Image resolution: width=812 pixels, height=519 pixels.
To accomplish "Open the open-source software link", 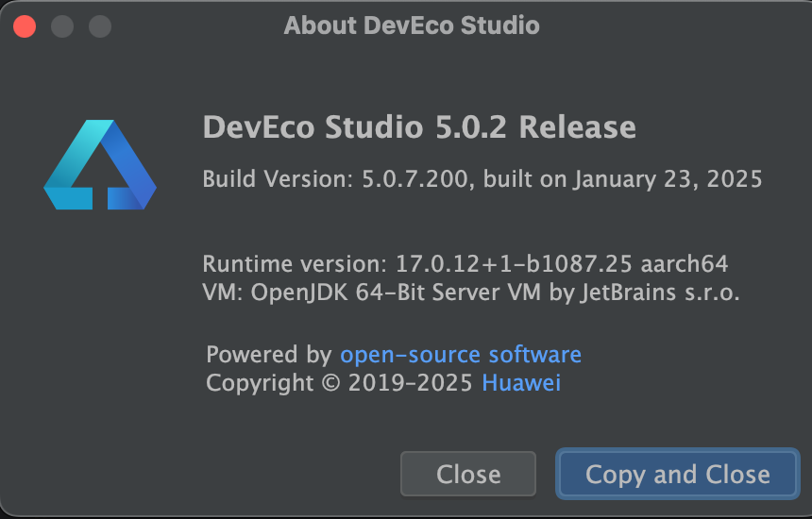I will point(461,355).
